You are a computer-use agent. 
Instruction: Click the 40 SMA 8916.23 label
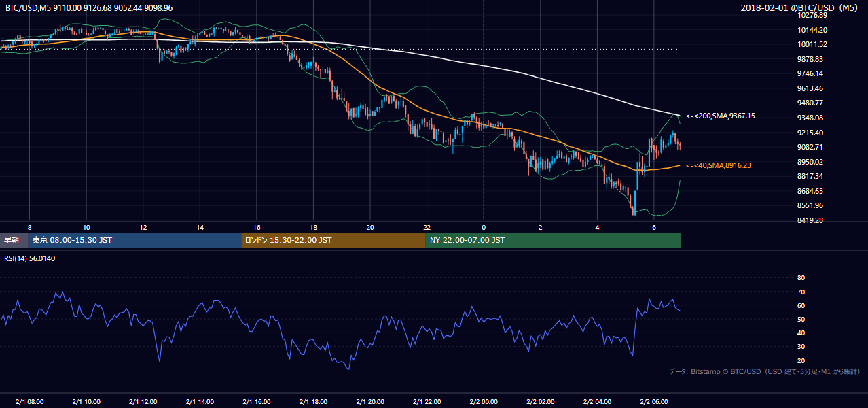click(718, 165)
